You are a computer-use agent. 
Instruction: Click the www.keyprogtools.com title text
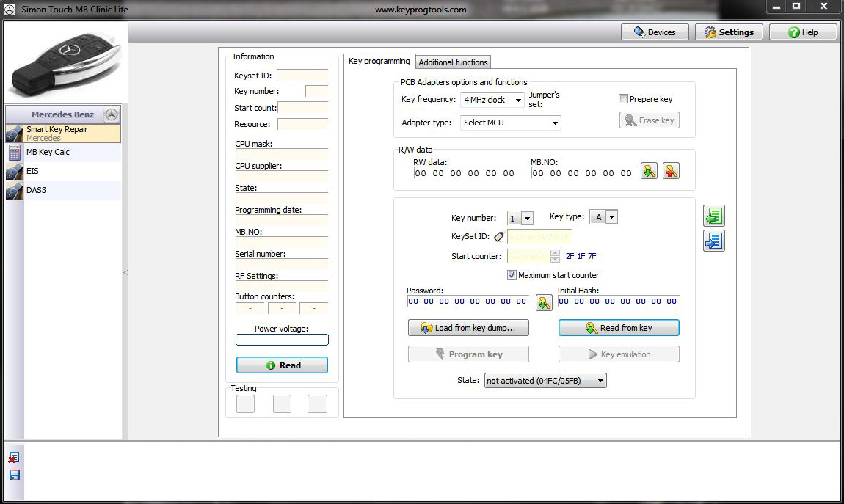421,9
